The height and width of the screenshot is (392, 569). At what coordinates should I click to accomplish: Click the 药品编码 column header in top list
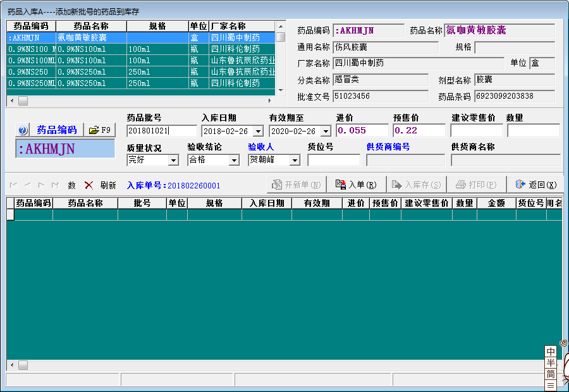point(31,26)
